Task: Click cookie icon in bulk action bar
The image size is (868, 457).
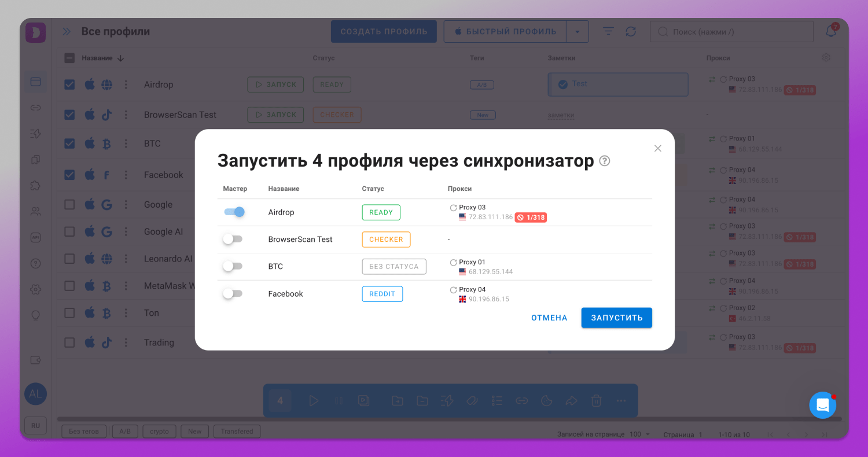Action: tap(546, 400)
